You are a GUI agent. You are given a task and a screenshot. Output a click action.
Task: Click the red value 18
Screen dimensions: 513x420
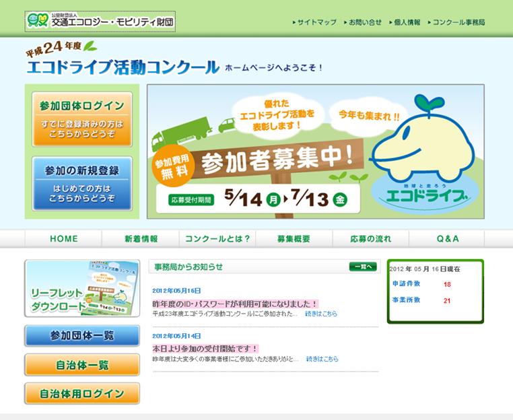point(447,284)
